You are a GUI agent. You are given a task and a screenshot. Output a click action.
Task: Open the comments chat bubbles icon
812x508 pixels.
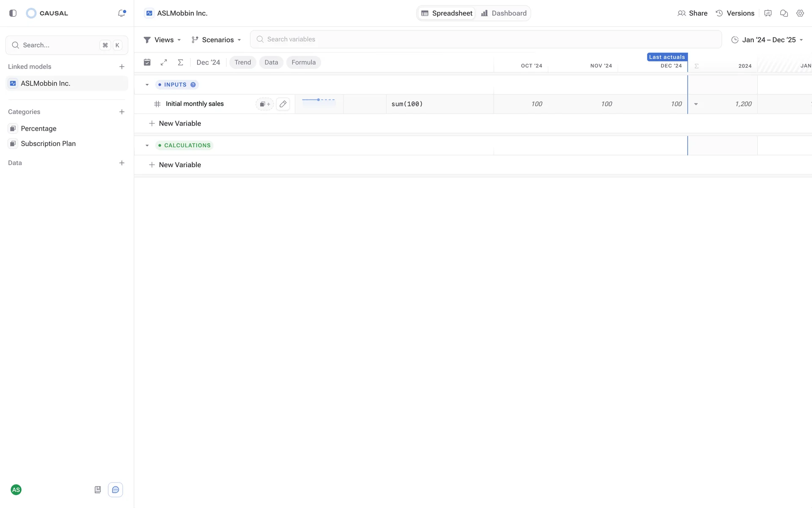pos(784,13)
